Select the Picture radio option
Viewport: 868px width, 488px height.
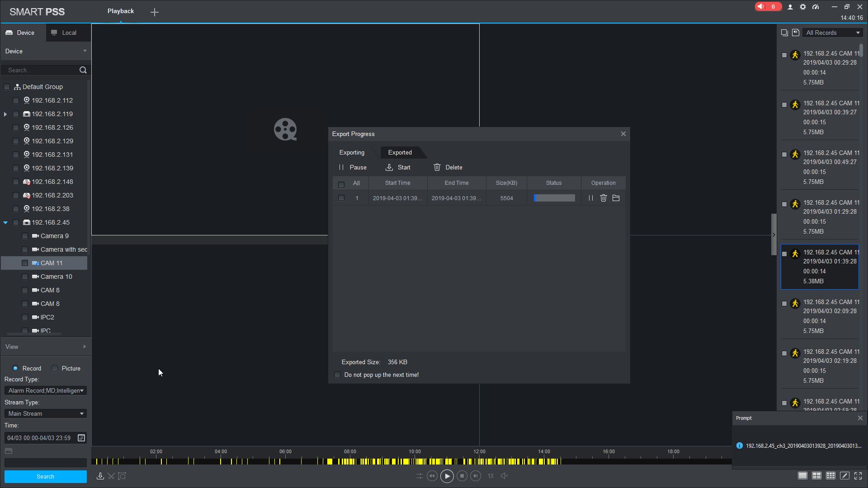(x=55, y=368)
